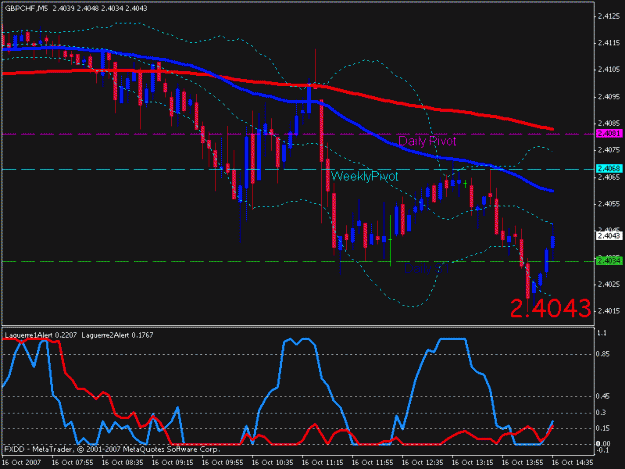Select the Laguerre1Alert 0.2207 indicator label
This screenshot has height=469, width=625.
point(41,335)
